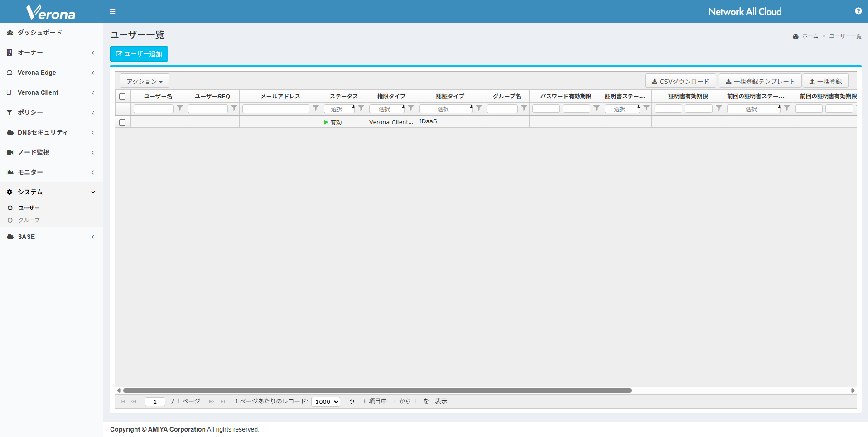Click the Verona logo
The image size is (868, 437).
click(51, 12)
